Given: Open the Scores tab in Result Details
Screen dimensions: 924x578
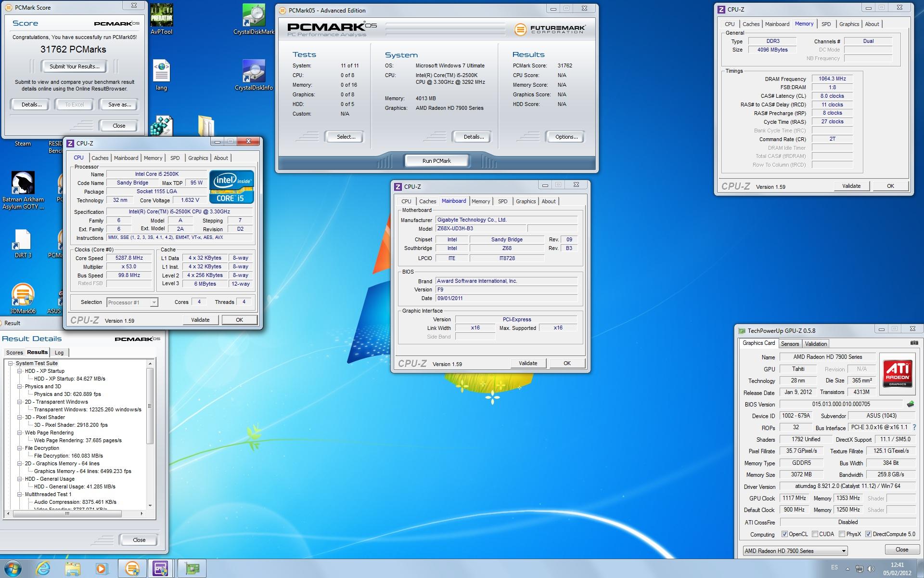Looking at the screenshot, I should click(x=14, y=353).
